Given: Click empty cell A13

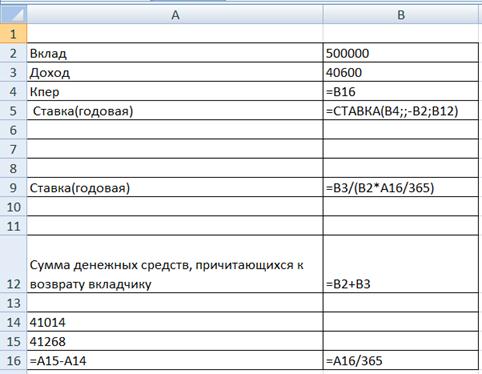Looking at the screenshot, I should tap(175, 303).
